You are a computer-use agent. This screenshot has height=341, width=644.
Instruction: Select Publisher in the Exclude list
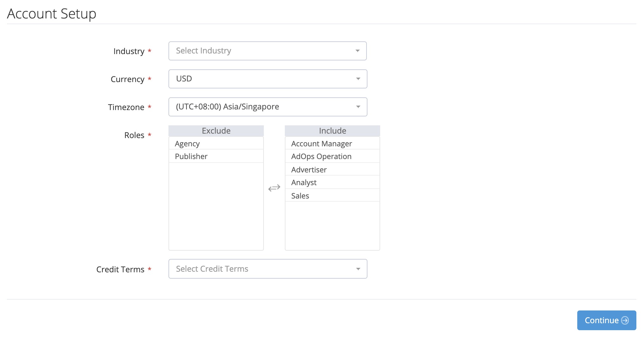point(216,157)
